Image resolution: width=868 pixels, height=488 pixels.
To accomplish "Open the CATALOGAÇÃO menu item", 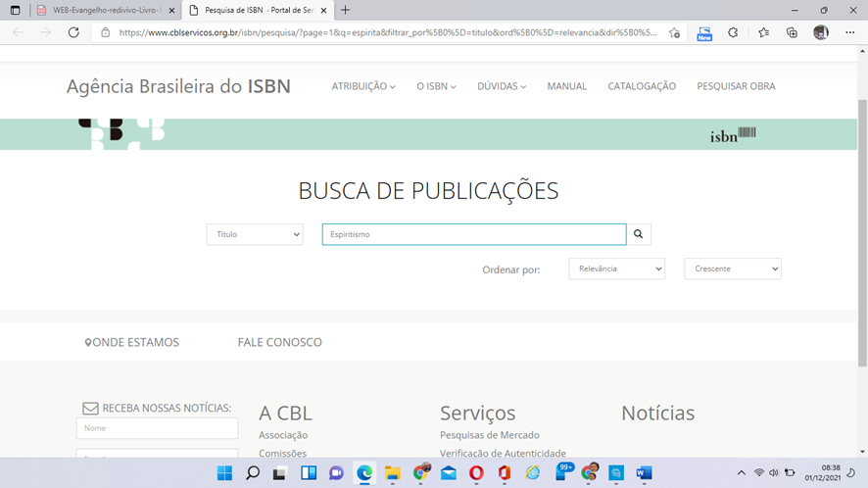I will [642, 86].
